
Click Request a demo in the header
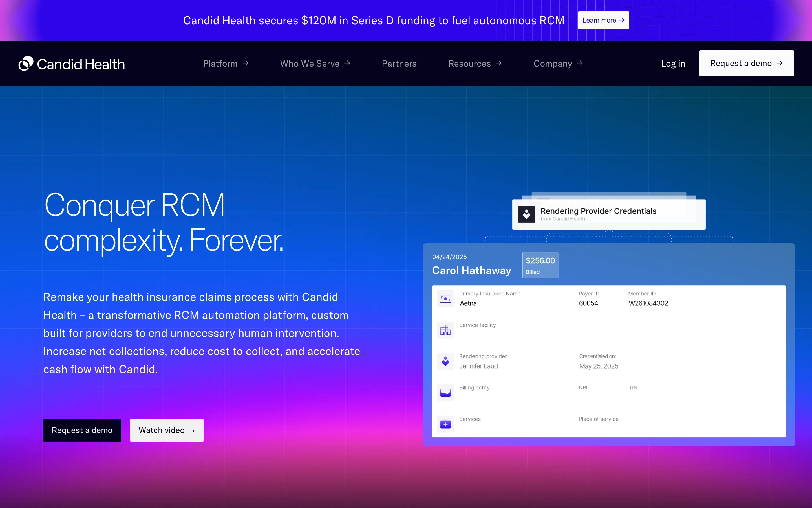746,63
